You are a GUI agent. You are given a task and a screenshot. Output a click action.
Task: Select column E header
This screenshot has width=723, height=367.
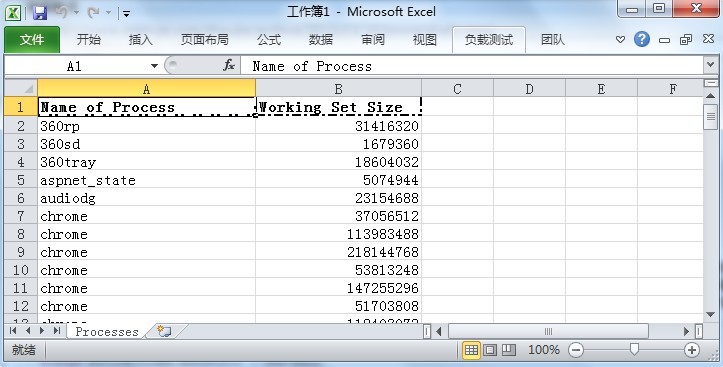pyautogui.click(x=601, y=89)
